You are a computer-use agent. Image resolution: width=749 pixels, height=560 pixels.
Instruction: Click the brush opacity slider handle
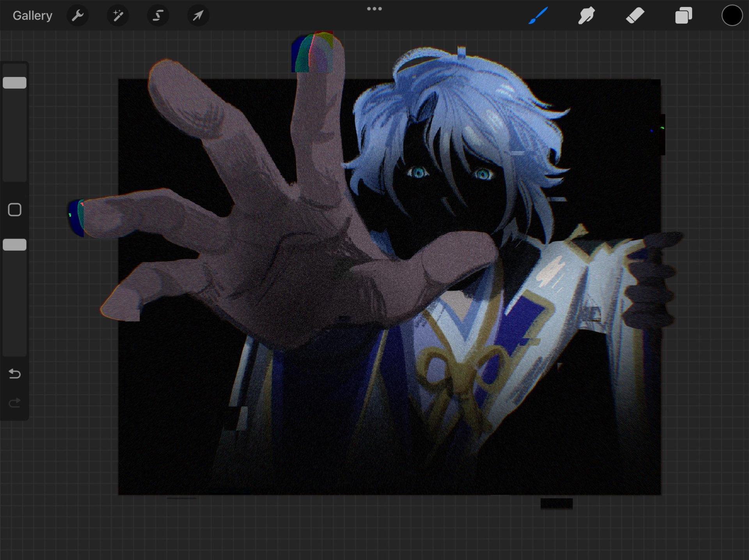[14, 245]
